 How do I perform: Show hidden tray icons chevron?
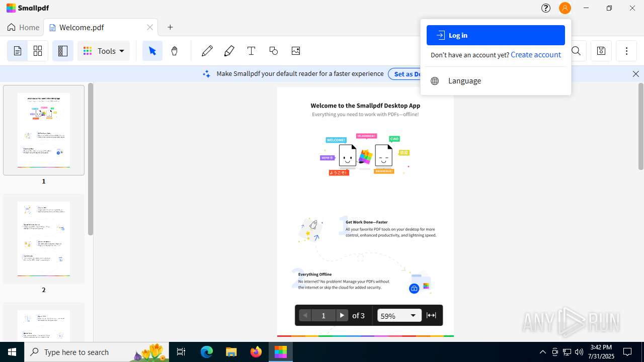coord(543,352)
